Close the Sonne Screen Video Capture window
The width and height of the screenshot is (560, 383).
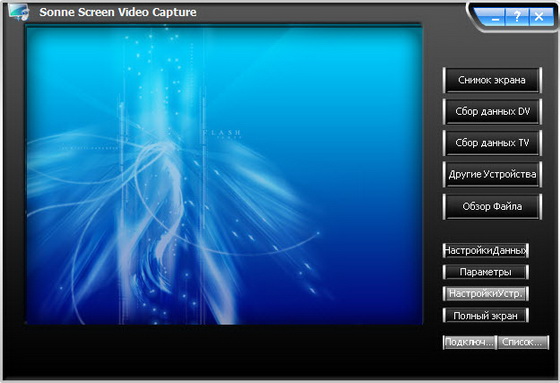(539, 16)
